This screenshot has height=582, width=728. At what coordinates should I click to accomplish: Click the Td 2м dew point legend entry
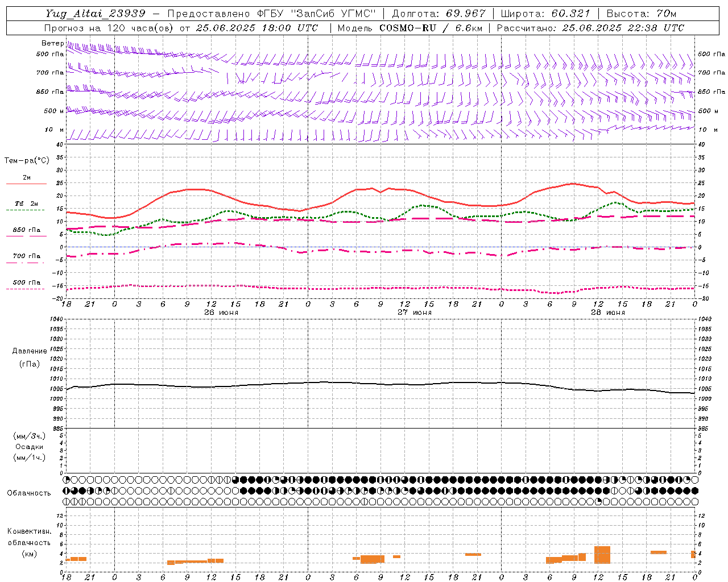coord(27,203)
